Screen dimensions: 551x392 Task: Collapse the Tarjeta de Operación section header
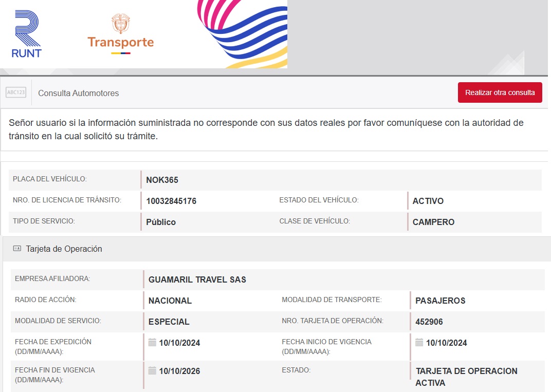pos(64,249)
